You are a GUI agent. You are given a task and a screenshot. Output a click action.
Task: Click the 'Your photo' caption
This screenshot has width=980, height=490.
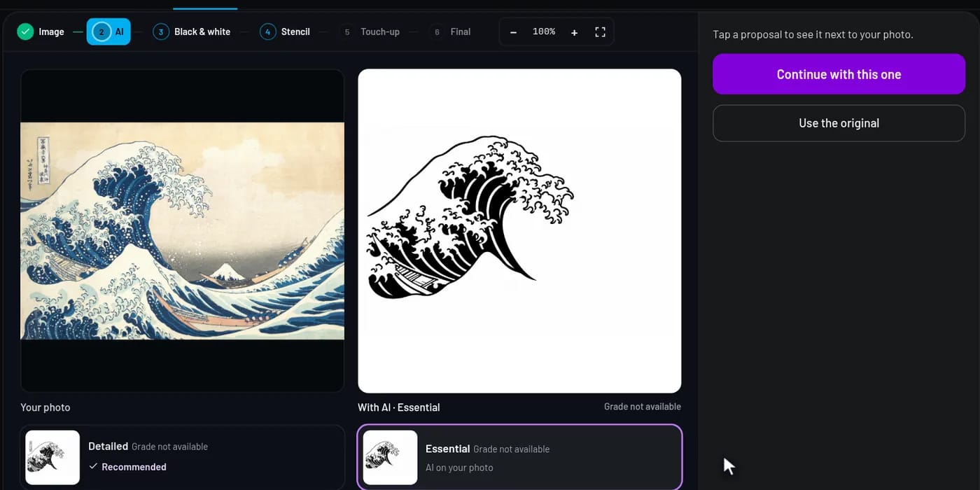pos(45,407)
